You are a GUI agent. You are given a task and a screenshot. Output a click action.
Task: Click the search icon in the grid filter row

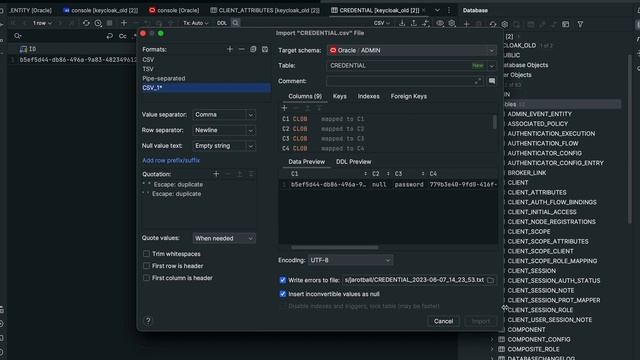click(18, 36)
